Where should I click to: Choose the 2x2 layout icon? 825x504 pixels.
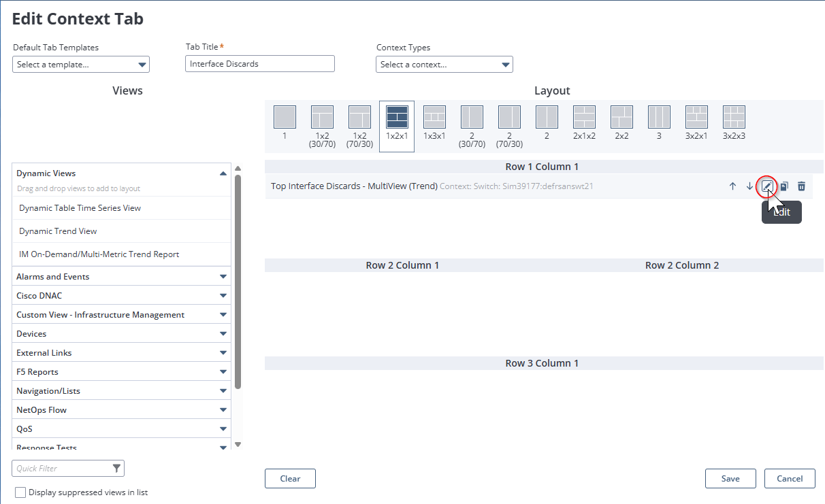pyautogui.click(x=621, y=117)
